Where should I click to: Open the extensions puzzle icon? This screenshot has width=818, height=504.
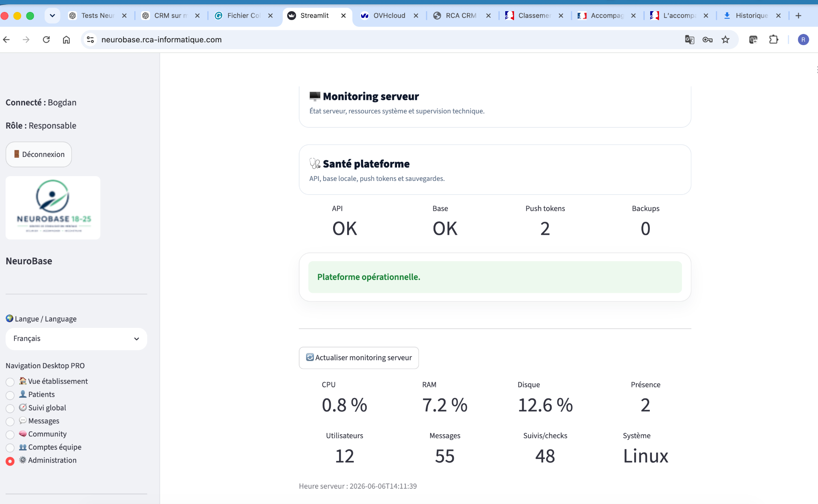tap(774, 40)
